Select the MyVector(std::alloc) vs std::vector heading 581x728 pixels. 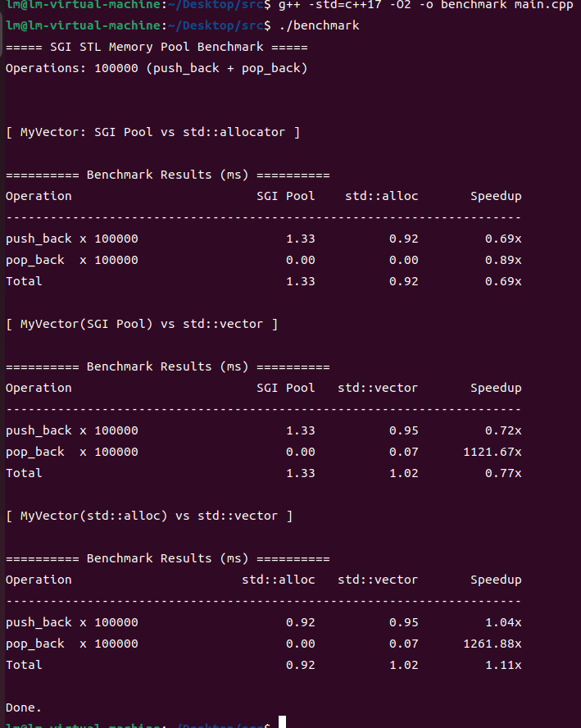click(x=149, y=516)
